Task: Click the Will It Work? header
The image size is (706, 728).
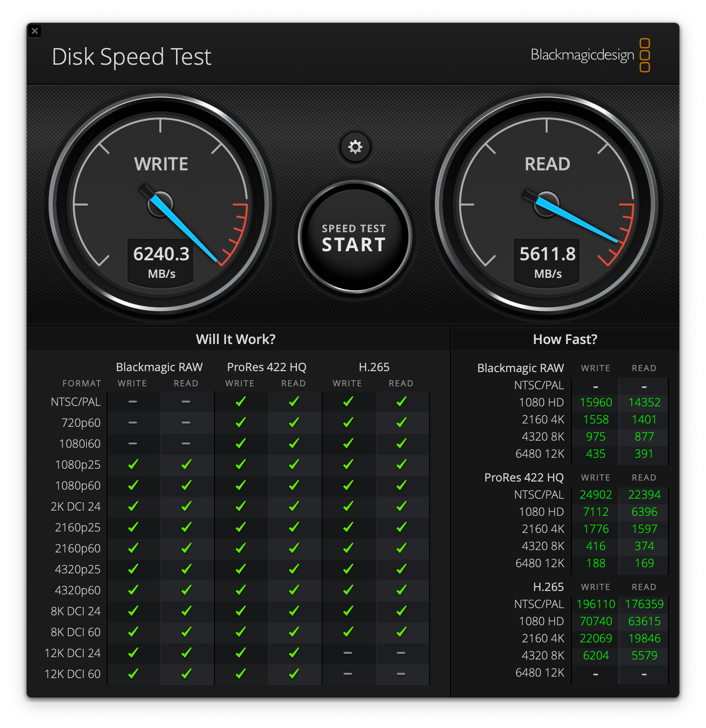Action: point(235,339)
